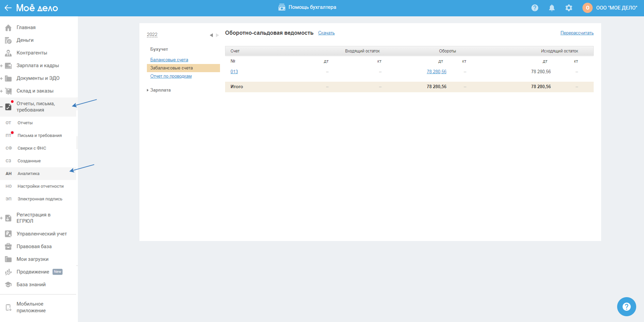Viewport: 644px width, 322px height.
Task: Click the Контрагенты sidebar icon
Action: 9,53
